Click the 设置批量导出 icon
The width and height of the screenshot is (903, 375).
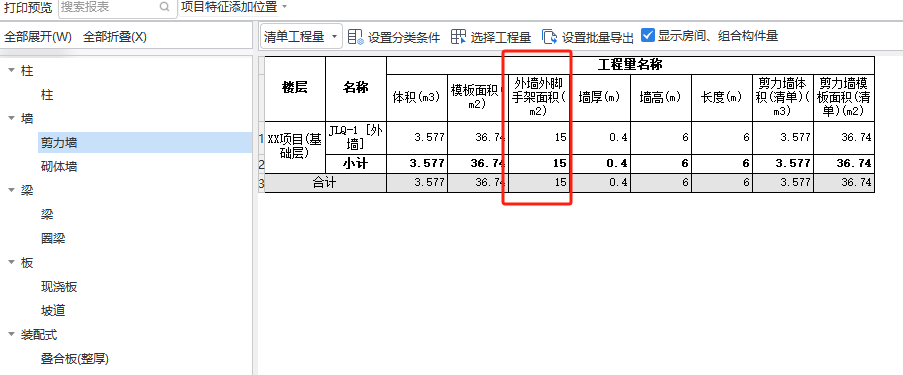549,37
